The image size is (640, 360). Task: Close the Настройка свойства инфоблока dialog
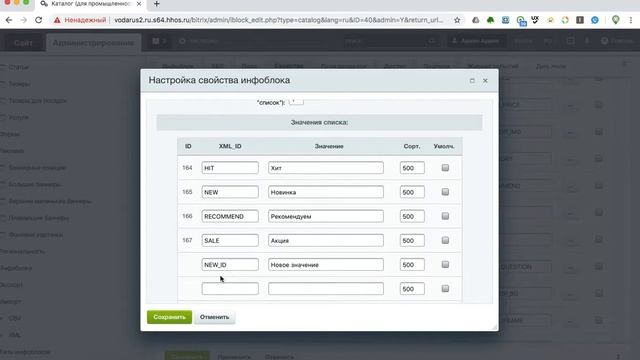[485, 81]
